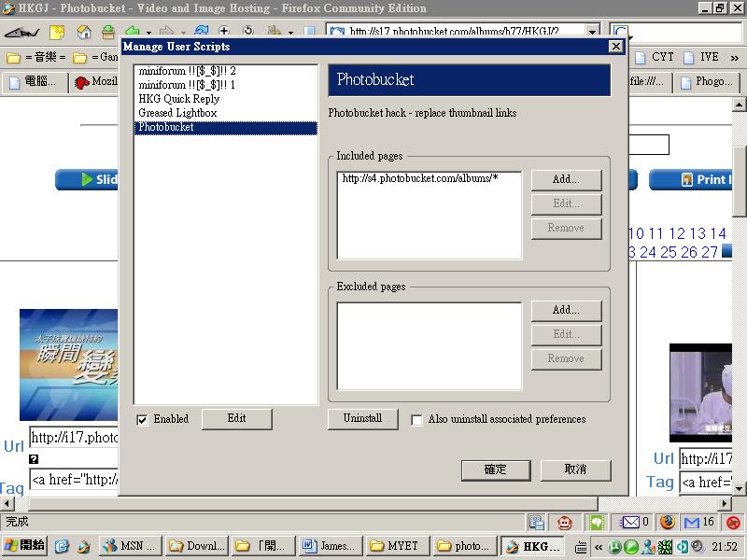Open the MSN taskbar button
Image resolution: width=747 pixels, height=560 pixels.
[129, 546]
